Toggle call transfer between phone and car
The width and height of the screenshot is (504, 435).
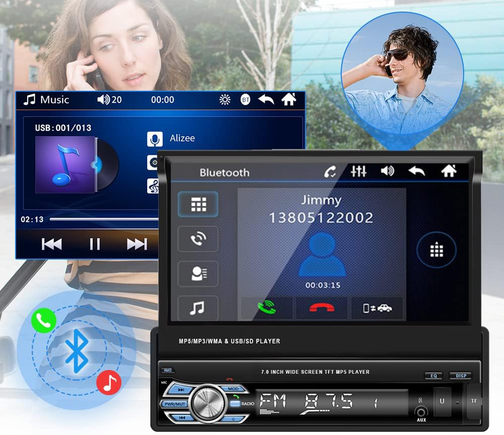click(x=377, y=308)
